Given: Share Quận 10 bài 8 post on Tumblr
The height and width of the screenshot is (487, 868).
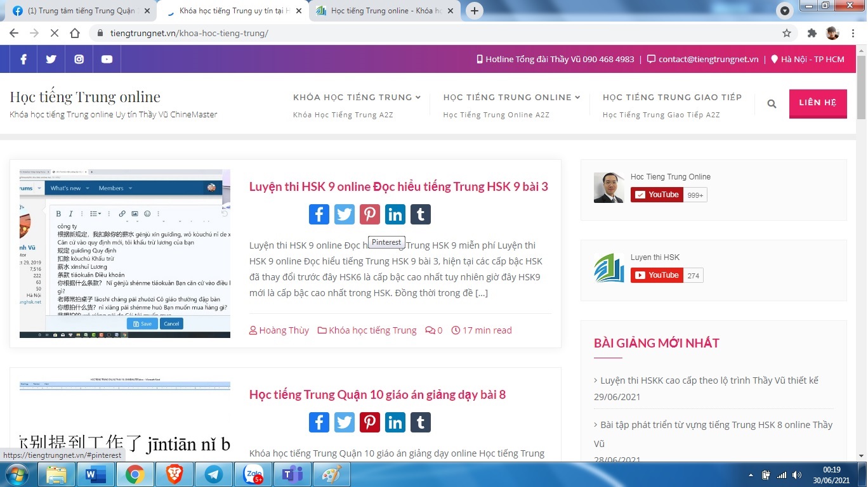Looking at the screenshot, I should pyautogui.click(x=421, y=422).
